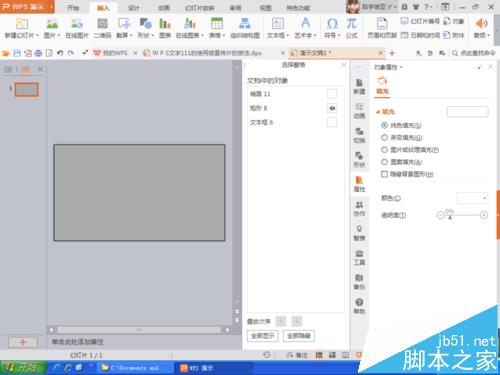Click the Print icon in the quick toolbar
Image resolution: width=500 pixels, height=375 pixels.
38,53
